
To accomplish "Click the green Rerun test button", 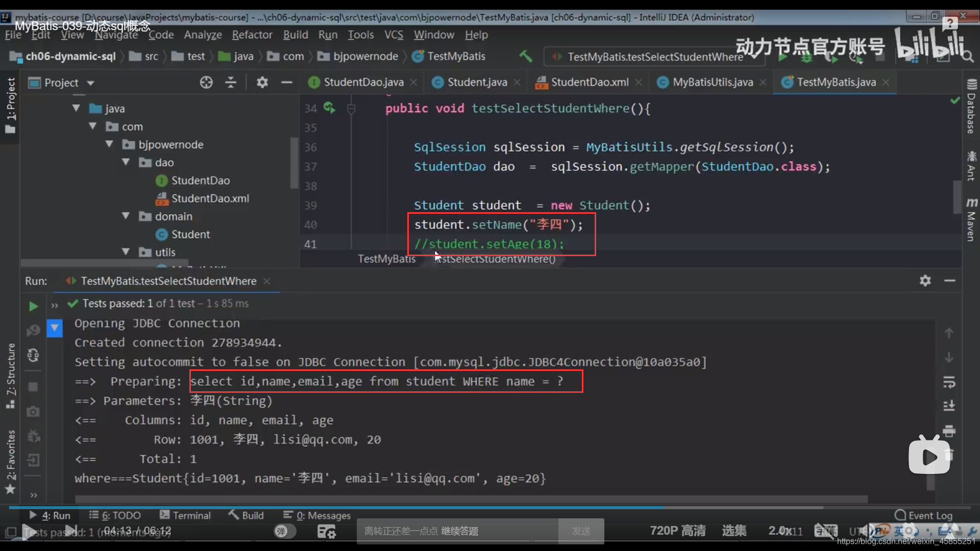I will (x=33, y=306).
